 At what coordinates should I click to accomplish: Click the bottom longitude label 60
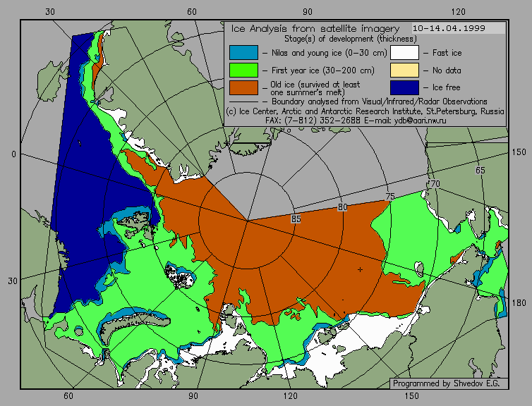pyautogui.click(x=68, y=396)
